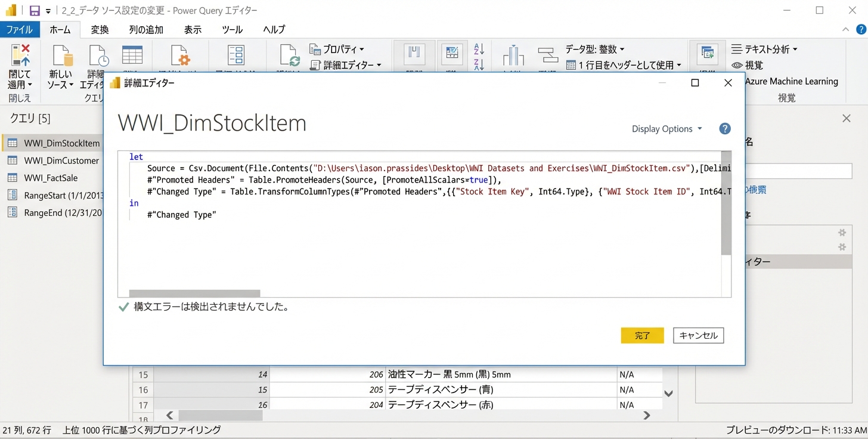868x439 pixels.
Task: Click the Use First Row as Headers icon
Action: tap(571, 65)
